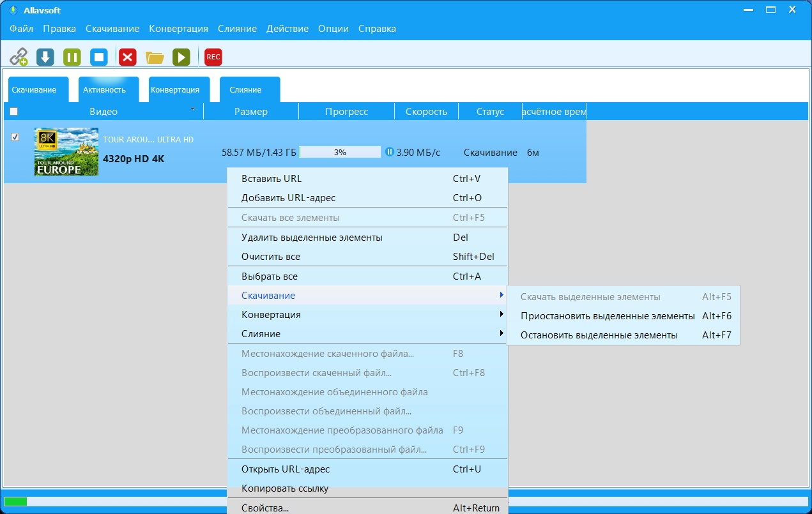Click the Allavsoft logo in title bar

(x=13, y=10)
